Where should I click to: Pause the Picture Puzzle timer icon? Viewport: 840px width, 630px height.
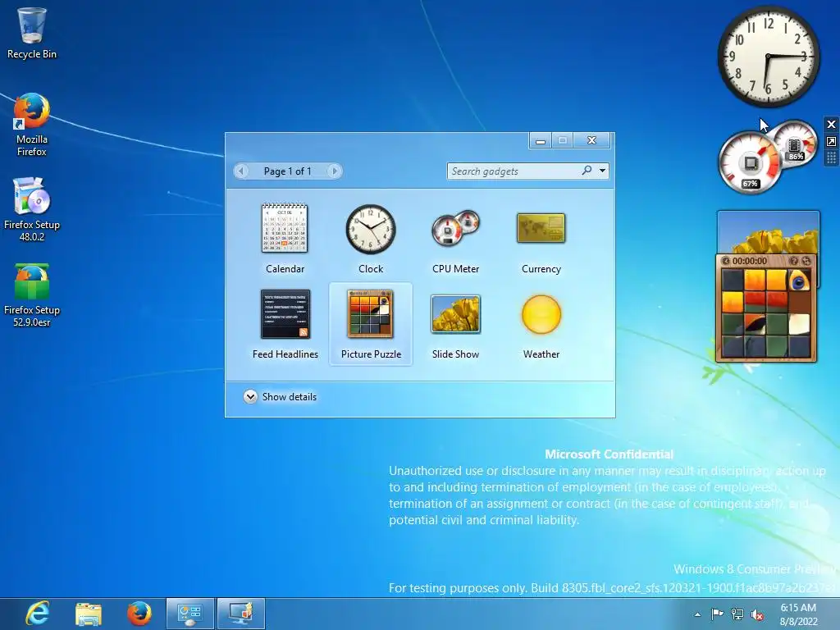(x=726, y=261)
